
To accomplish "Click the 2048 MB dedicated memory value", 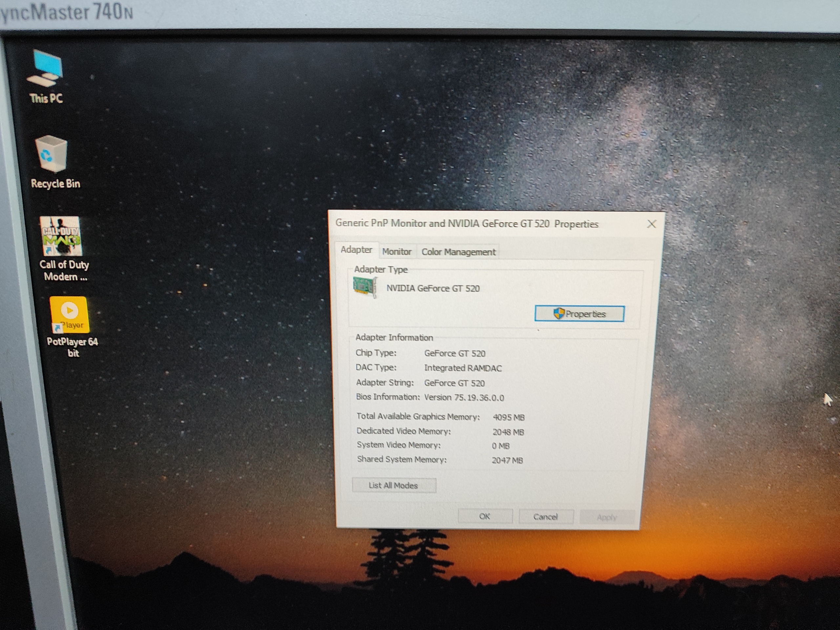I will [508, 432].
